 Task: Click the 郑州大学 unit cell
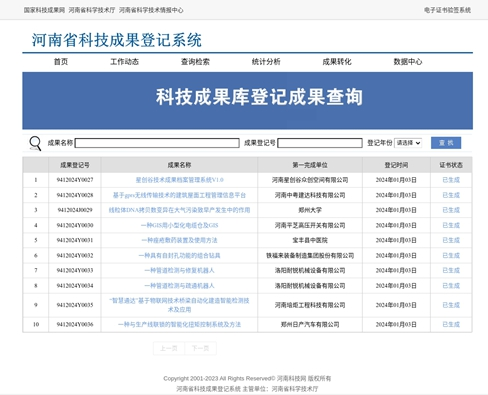(310, 210)
